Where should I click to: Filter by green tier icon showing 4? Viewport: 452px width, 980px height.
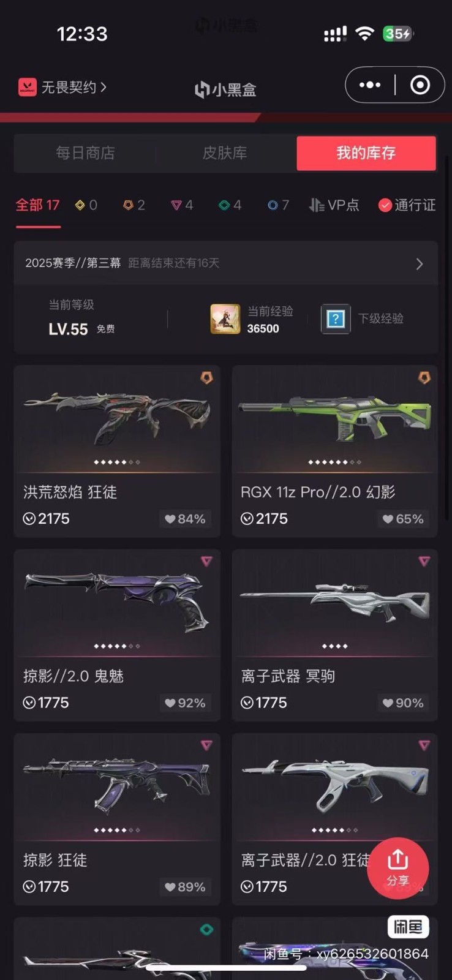(230, 205)
